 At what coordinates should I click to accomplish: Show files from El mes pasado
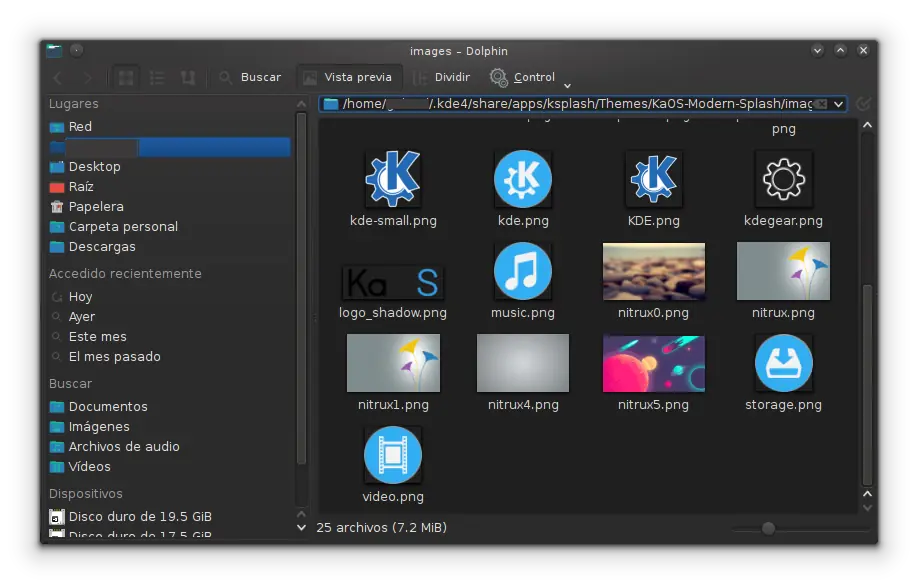(170, 356)
